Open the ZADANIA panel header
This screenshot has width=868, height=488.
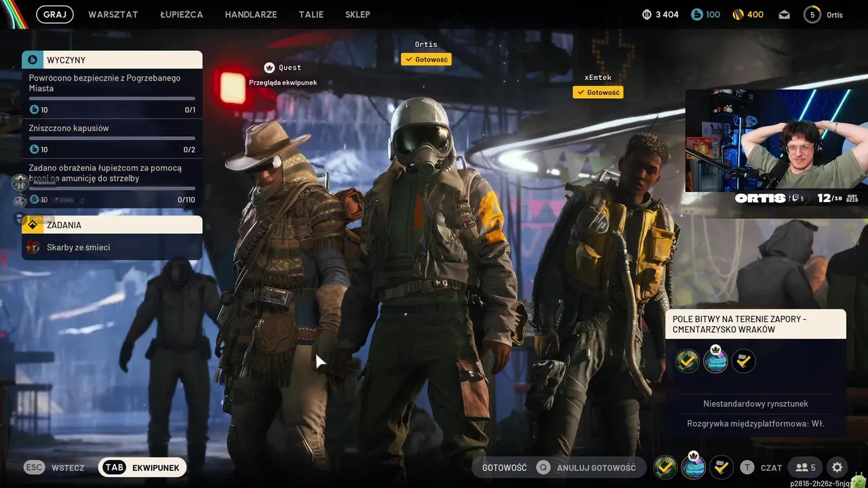112,225
